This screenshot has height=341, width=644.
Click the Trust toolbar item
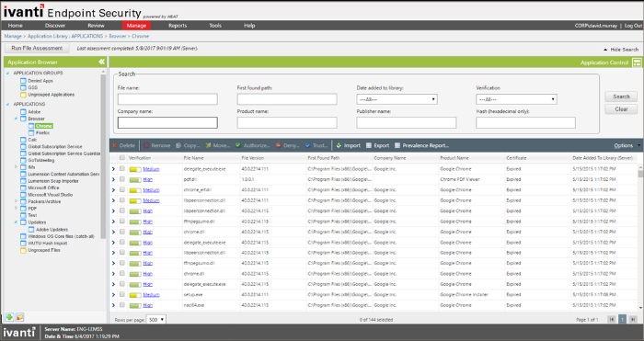click(x=316, y=145)
